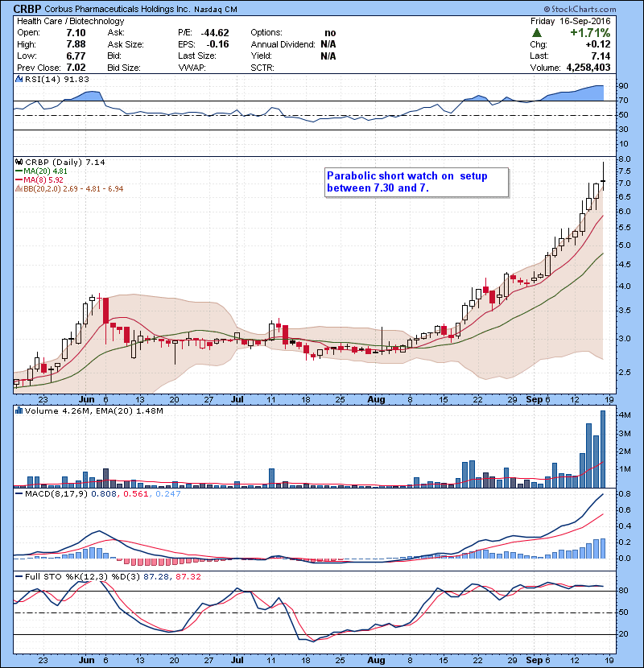Select the blue MACD(8,17,9) legend line marker
The image size is (644, 668).
pos(19,494)
